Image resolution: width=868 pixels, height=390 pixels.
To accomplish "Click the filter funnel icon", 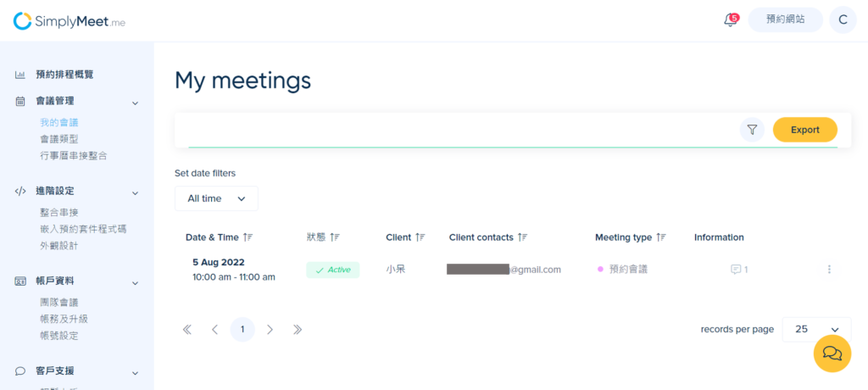I will (x=752, y=130).
